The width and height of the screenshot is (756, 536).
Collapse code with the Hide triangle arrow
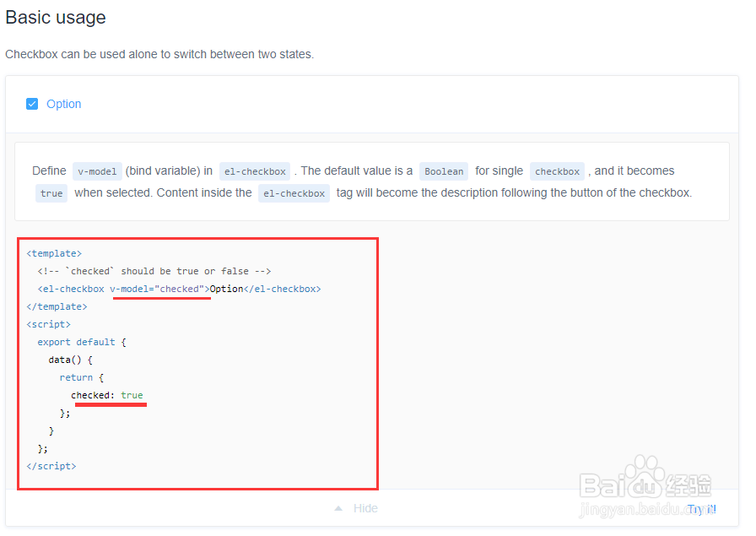tap(338, 508)
